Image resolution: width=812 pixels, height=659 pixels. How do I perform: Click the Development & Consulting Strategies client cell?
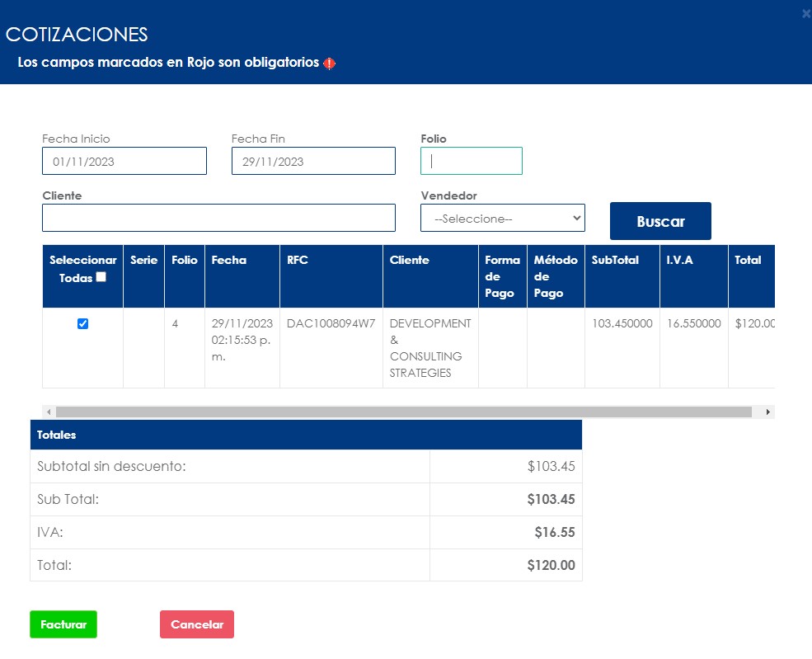click(429, 348)
